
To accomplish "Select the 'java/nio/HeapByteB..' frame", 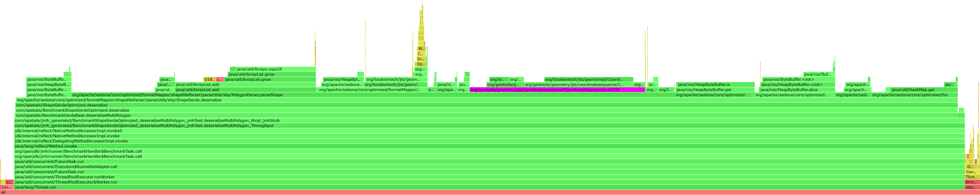I will 49,85.
